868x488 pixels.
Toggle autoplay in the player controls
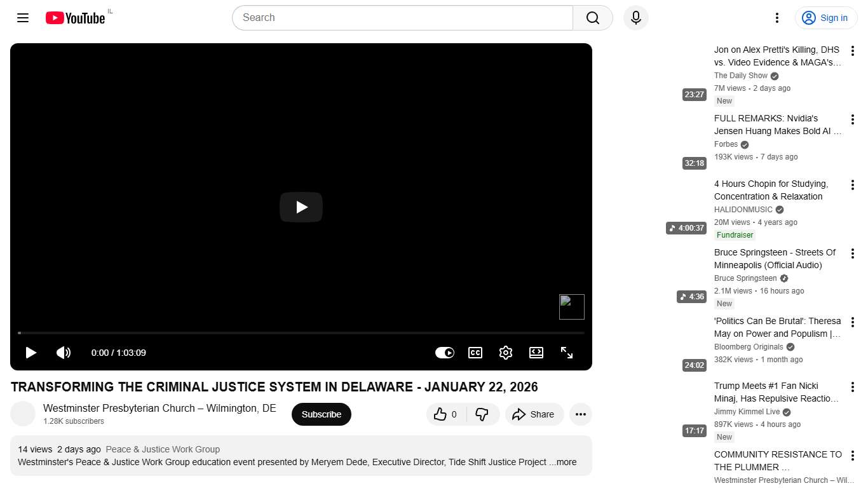(445, 353)
